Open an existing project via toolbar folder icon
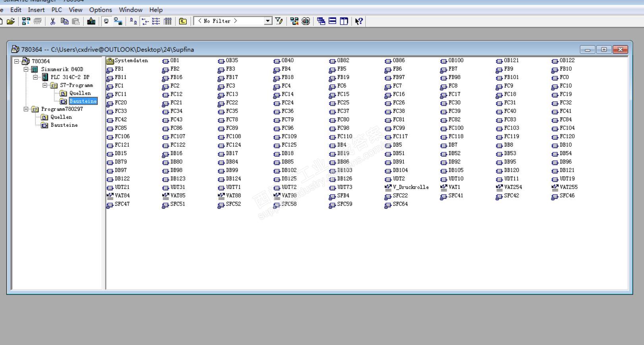644x345 pixels. [x=11, y=21]
